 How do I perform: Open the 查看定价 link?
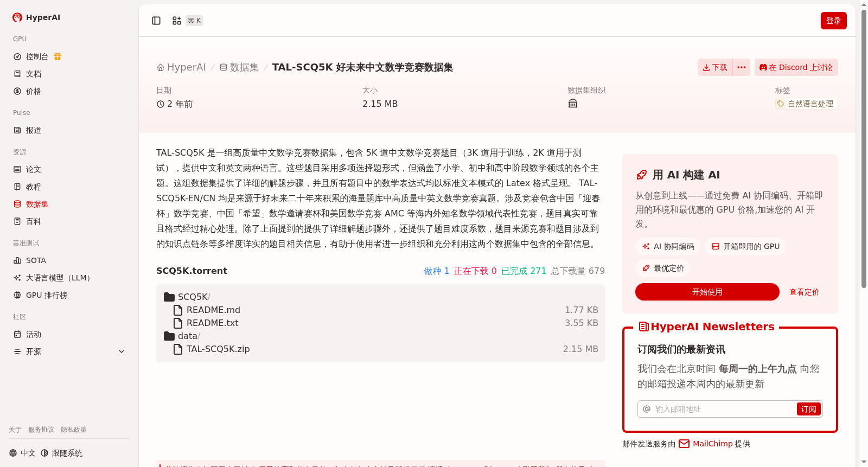804,292
